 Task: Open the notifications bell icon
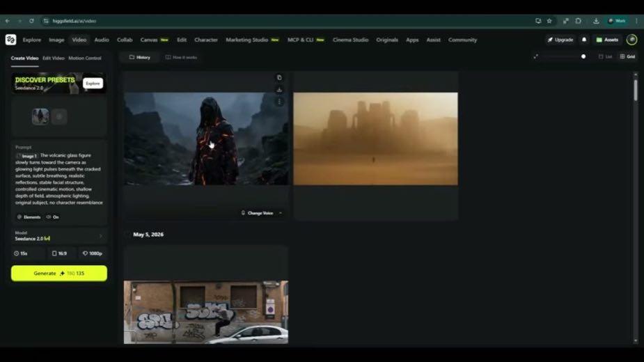click(x=584, y=40)
